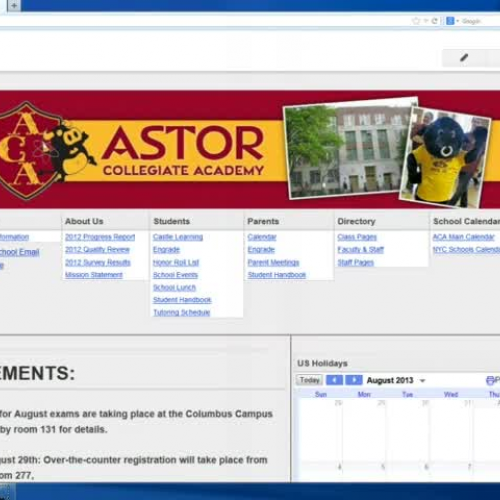Viewport: 500px width, 500px height.
Task: Click the Tue column header in calendar
Action: click(407, 395)
